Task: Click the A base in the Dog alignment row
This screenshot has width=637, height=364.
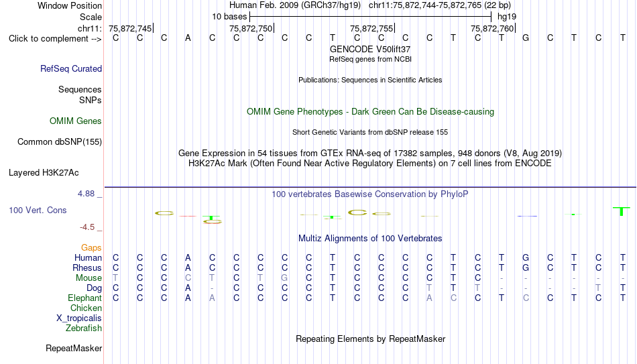Action: coord(188,288)
